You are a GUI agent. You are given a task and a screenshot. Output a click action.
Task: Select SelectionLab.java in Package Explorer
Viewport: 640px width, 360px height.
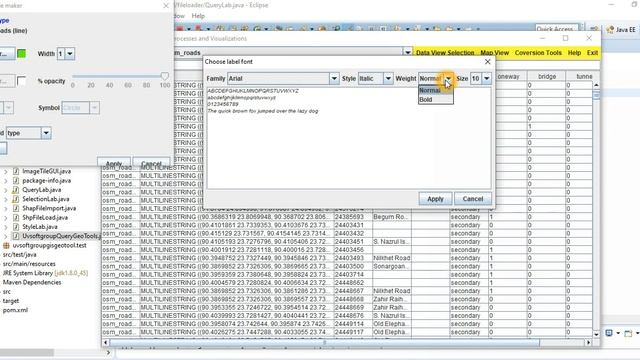[46, 199]
